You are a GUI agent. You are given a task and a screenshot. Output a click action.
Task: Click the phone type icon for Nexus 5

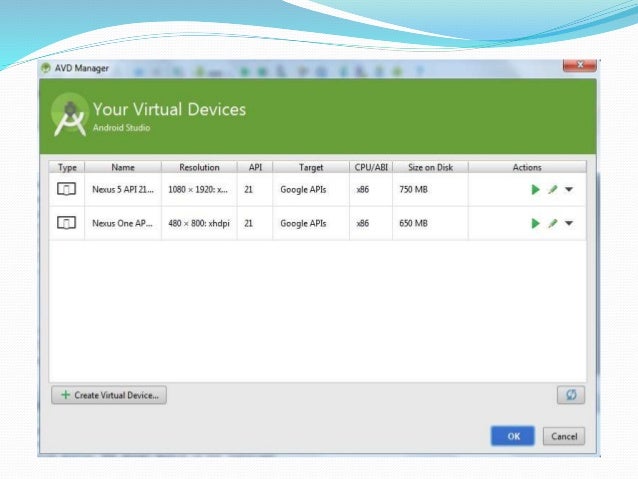coord(66,189)
